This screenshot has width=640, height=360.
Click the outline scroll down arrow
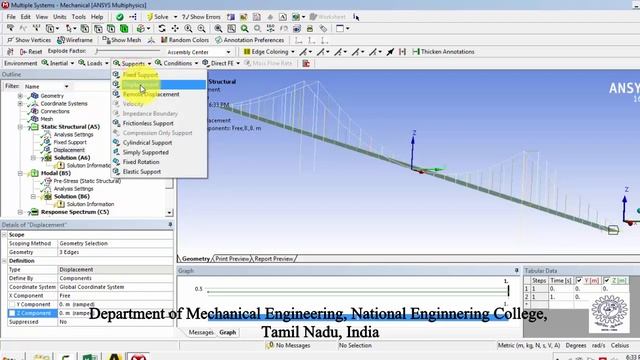[169, 213]
